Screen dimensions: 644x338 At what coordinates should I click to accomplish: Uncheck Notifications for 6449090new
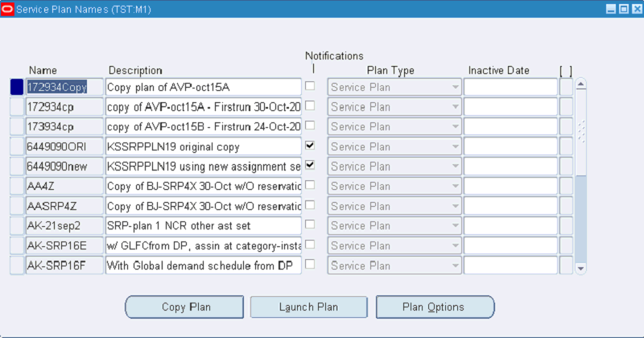(x=310, y=165)
